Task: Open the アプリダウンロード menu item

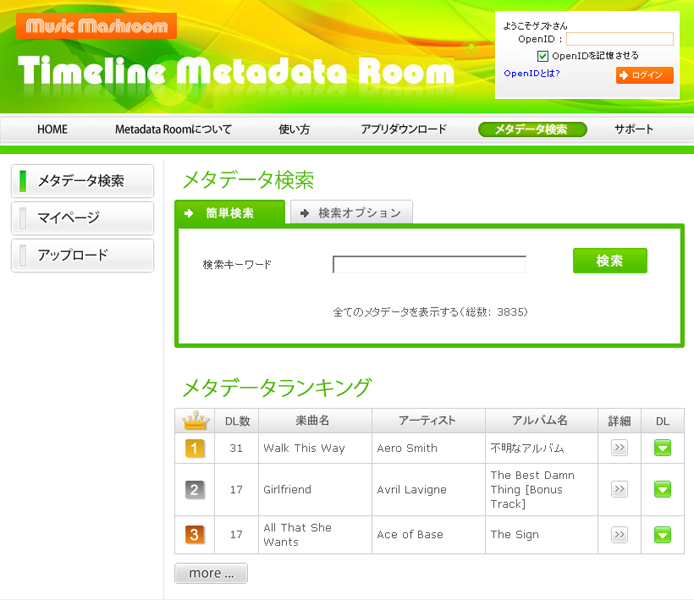Action: [404, 129]
